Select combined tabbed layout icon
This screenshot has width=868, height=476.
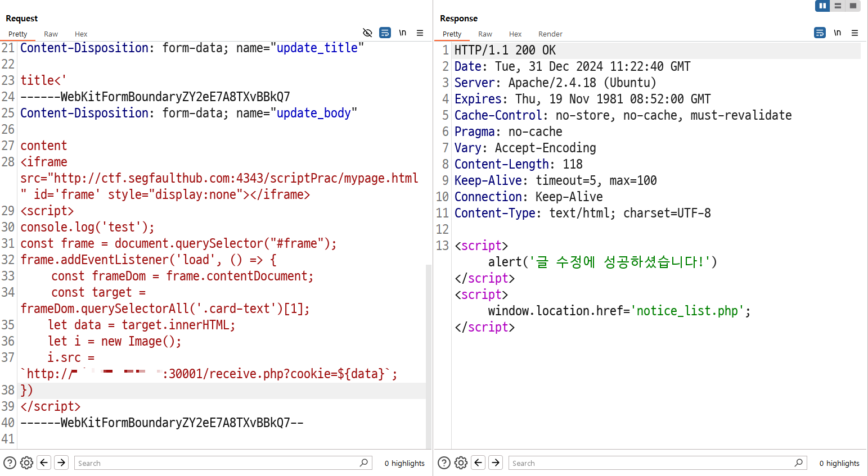coord(853,6)
